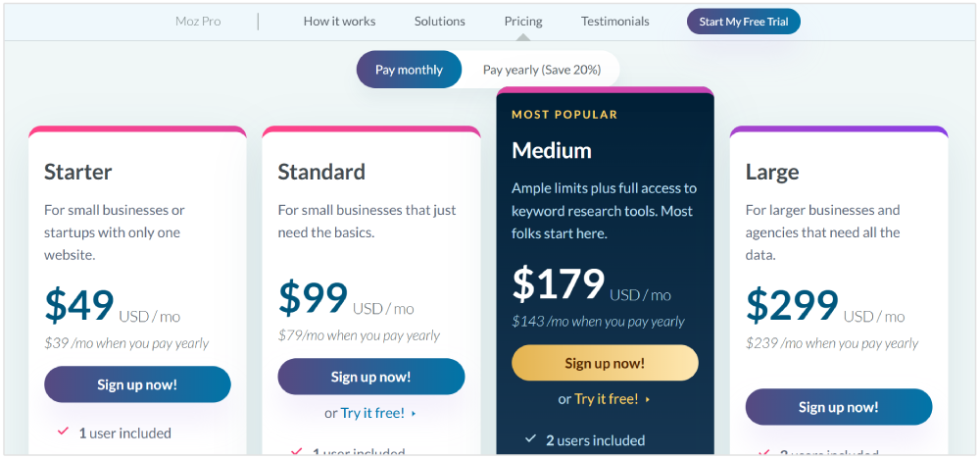Follow Try it free link under Standard
The width and height of the screenshot is (980, 459).
tap(372, 413)
